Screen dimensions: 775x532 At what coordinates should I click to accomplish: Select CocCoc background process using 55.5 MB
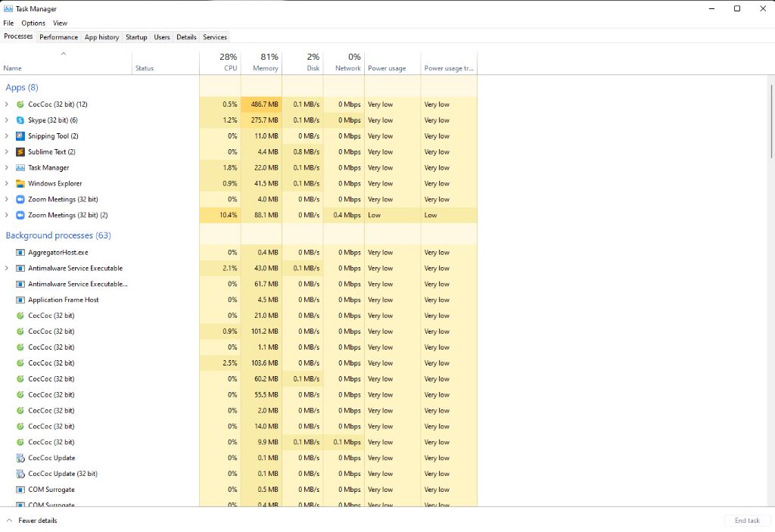pyautogui.click(x=238, y=394)
